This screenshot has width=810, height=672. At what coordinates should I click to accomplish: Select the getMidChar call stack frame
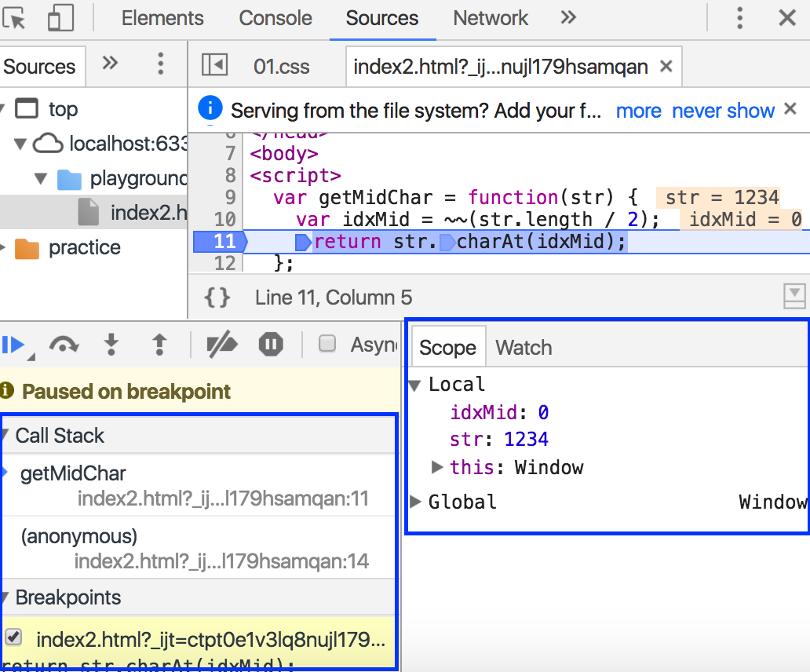coord(199,485)
